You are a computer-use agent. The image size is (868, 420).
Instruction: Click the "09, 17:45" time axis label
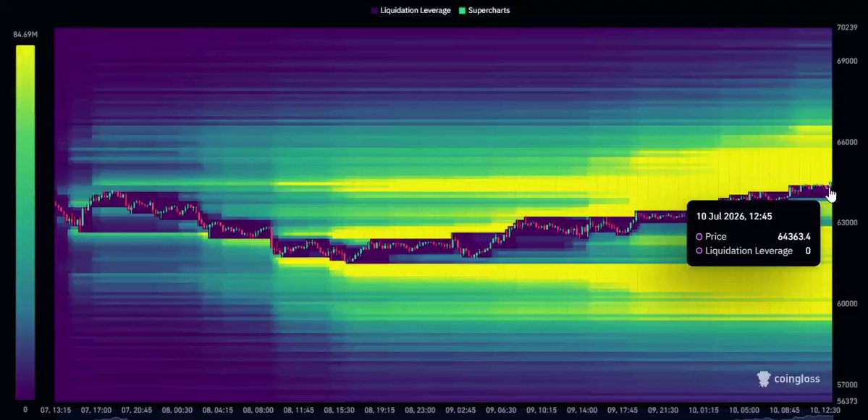pos(622,411)
